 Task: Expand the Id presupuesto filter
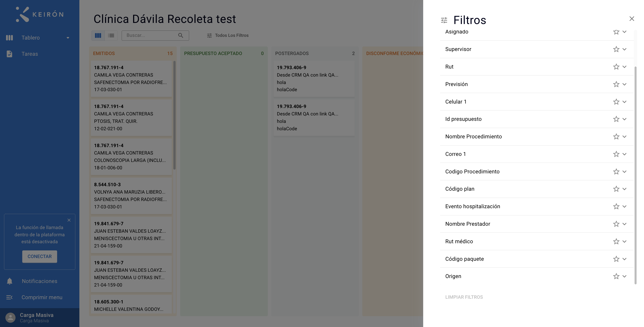[x=624, y=119]
